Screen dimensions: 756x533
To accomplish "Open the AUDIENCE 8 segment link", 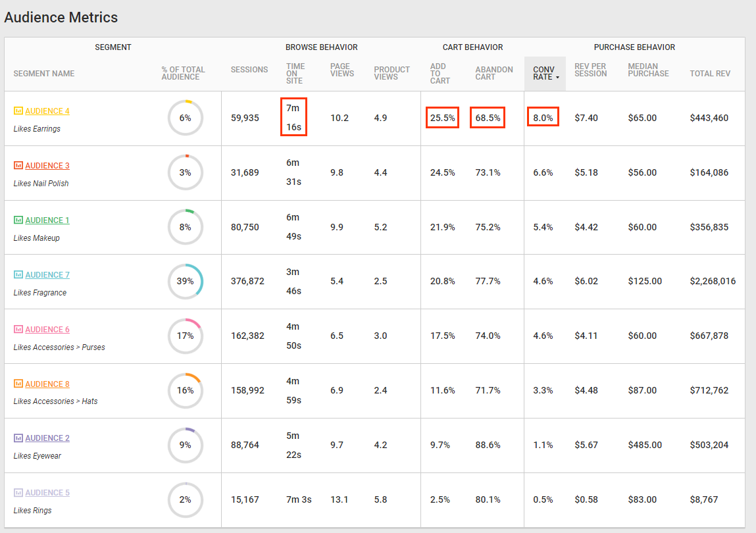I will 47,384.
